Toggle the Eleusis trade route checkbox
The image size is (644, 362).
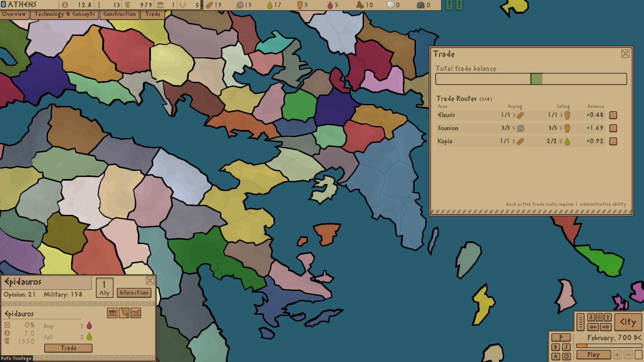pos(613,115)
